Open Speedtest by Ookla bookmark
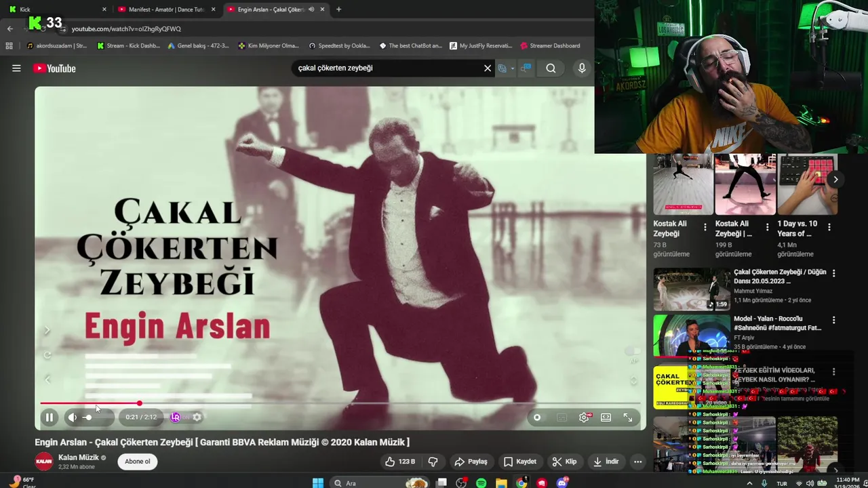The height and width of the screenshot is (488, 868). tap(339, 46)
